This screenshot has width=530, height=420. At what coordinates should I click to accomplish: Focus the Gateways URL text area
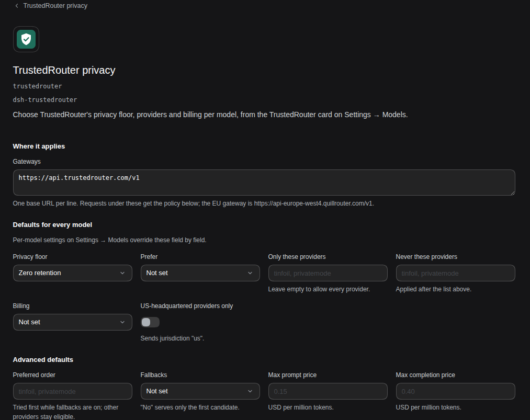click(x=264, y=183)
